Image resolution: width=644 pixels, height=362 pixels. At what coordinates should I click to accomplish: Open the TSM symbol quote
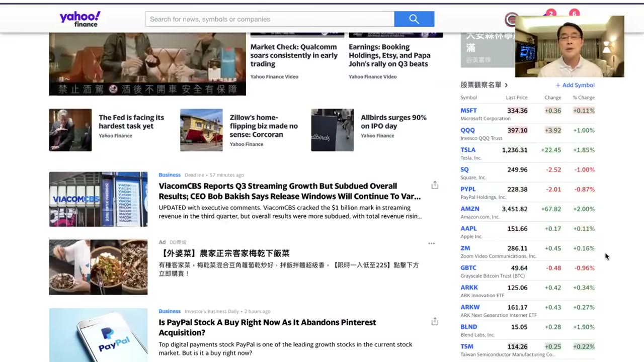click(x=467, y=346)
